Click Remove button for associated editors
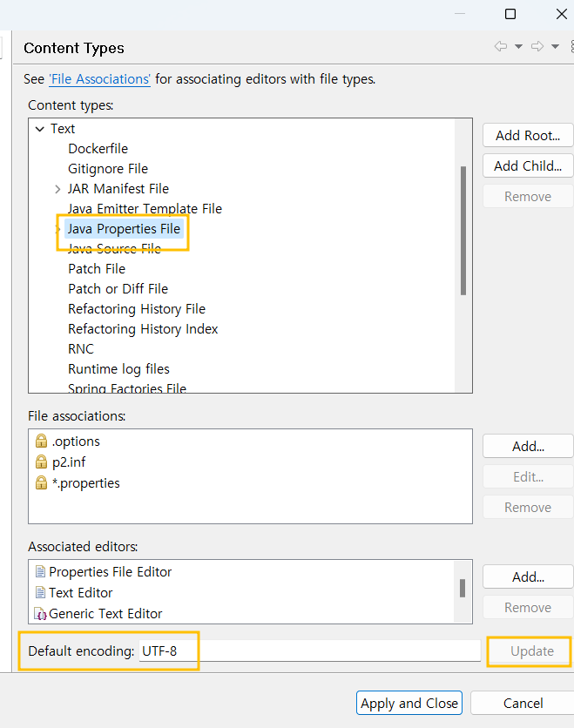 tap(528, 607)
